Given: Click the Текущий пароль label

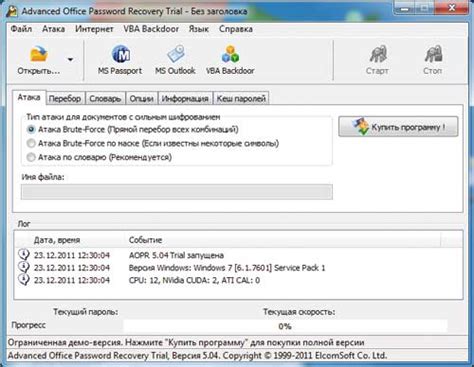Looking at the screenshot, I should 86,312.
